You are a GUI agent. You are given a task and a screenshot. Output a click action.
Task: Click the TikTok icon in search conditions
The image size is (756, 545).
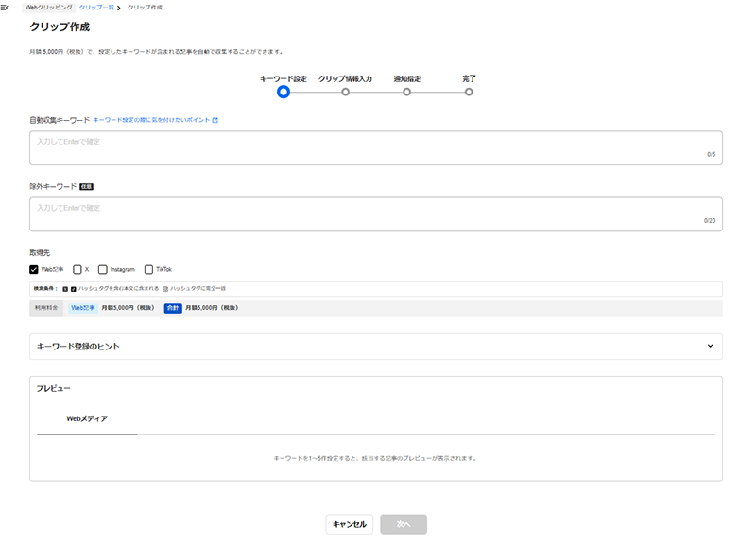(x=74, y=289)
